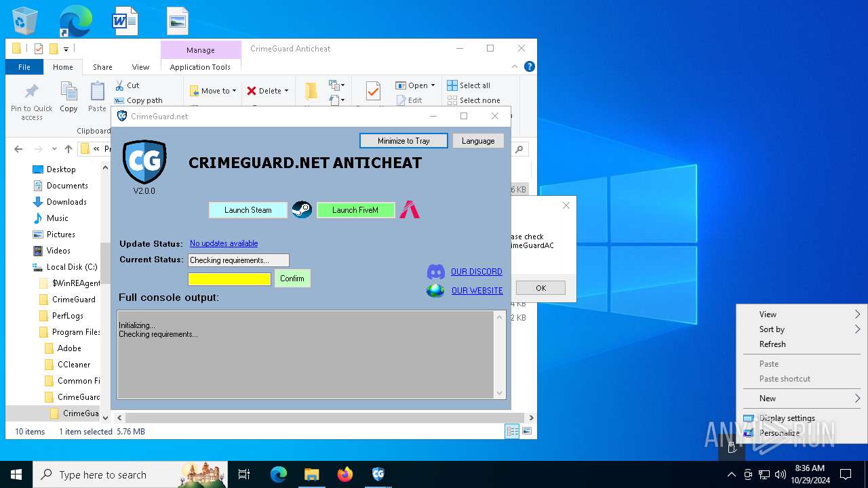Click Launch FiveM button
Viewport: 868px width, 488px height.
pyautogui.click(x=356, y=210)
